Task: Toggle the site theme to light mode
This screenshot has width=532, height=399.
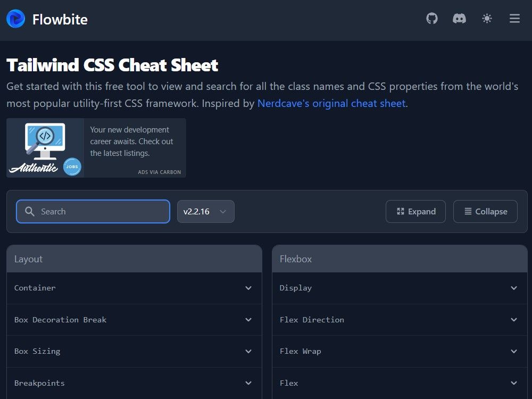Action: [487, 18]
